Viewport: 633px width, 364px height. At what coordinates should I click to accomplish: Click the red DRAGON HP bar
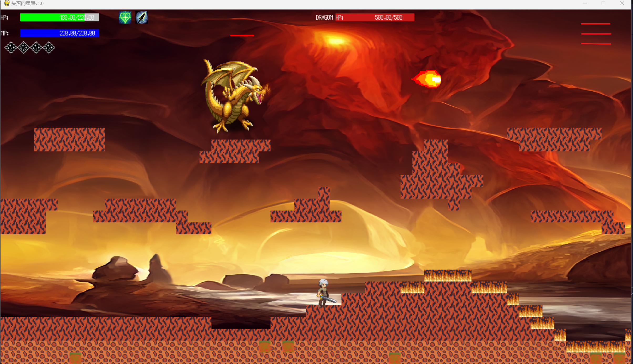(374, 17)
